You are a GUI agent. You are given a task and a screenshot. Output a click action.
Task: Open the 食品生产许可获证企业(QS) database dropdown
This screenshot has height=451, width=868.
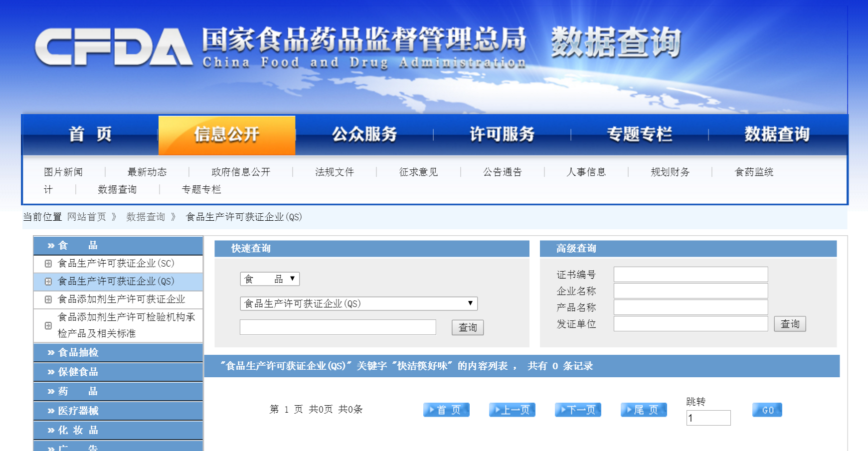358,303
